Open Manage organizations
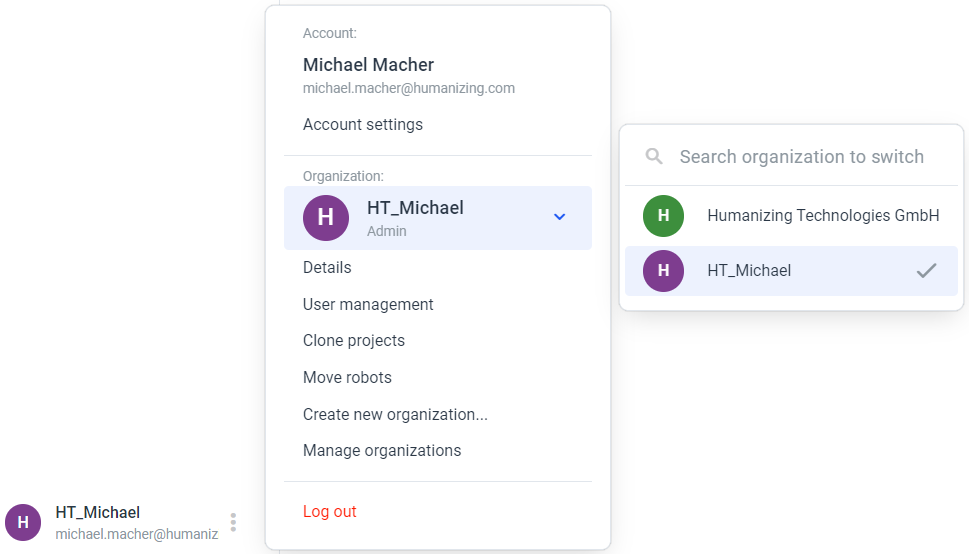 click(381, 451)
